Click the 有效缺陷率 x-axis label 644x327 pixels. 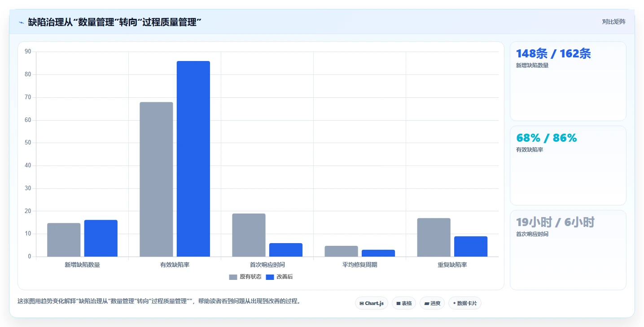coord(175,265)
